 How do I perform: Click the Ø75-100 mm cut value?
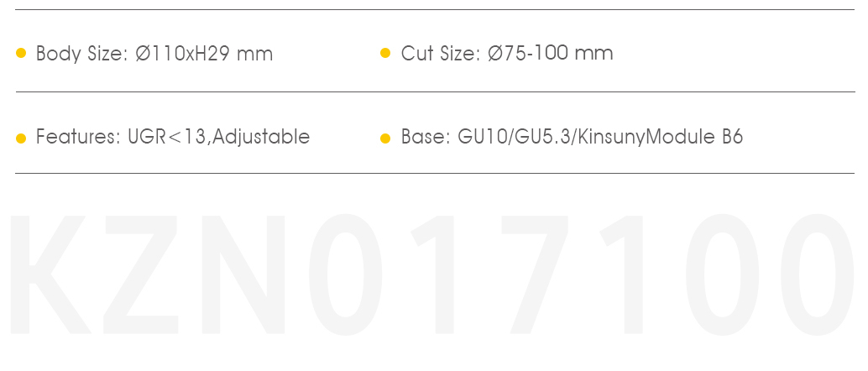(x=550, y=53)
